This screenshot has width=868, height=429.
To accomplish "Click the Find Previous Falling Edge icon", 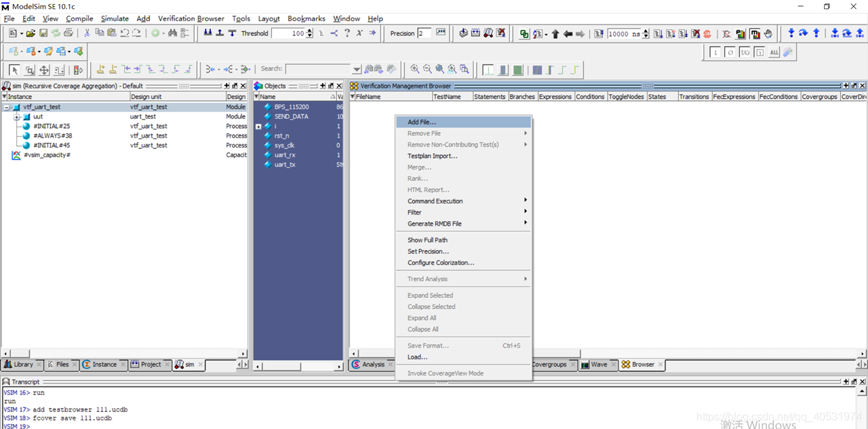I will (150, 69).
